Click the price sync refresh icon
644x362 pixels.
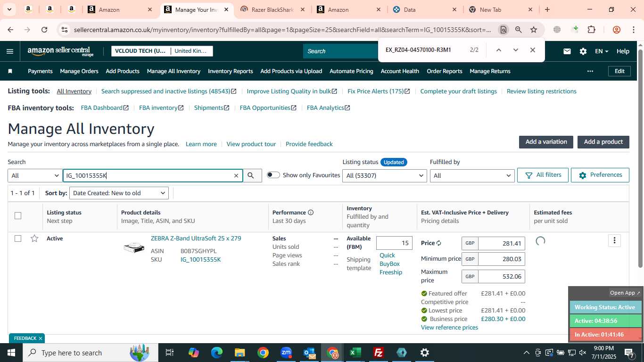[438, 243]
